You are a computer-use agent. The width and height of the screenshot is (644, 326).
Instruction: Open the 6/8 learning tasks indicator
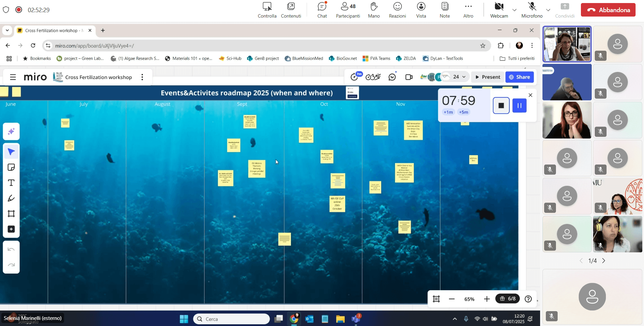click(x=508, y=299)
